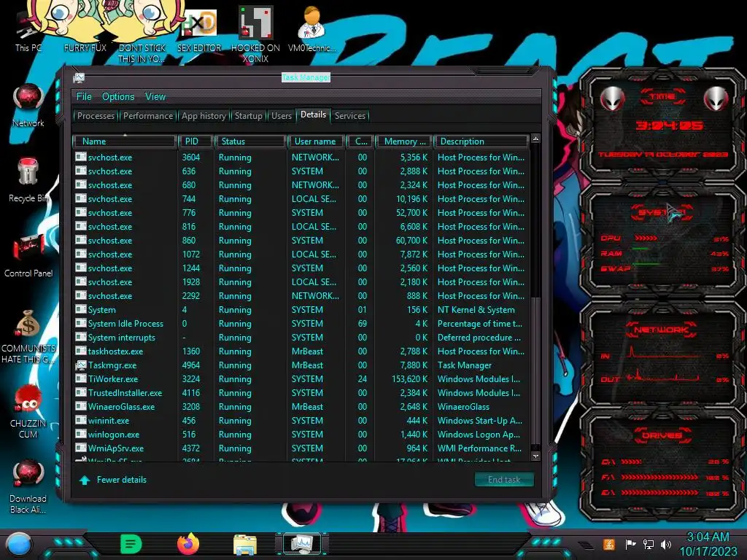Open the HOOKED ON XONIX desktop icon
Image resolution: width=747 pixels, height=560 pixels.
tap(255, 34)
